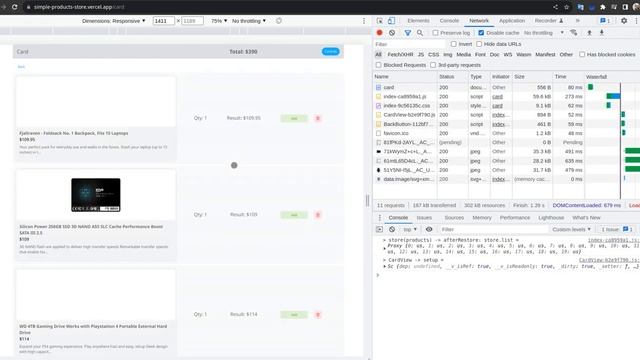The image size is (640, 360).
Task: Check Blocked Requests option
Action: 378,65
